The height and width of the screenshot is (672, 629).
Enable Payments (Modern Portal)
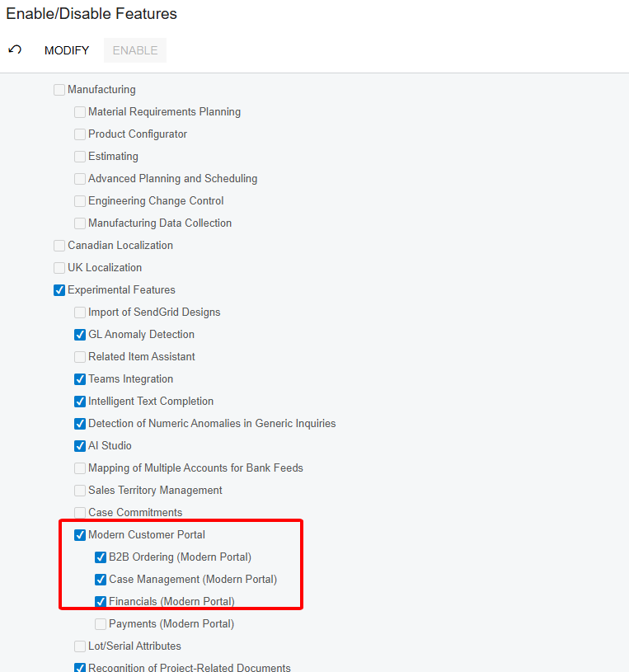[100, 623]
